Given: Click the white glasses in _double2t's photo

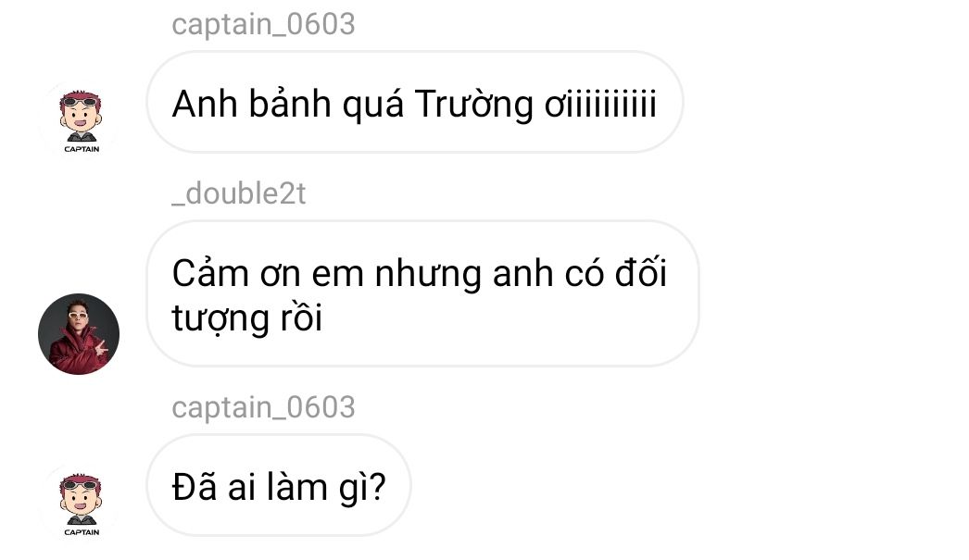Looking at the screenshot, I should [78, 317].
